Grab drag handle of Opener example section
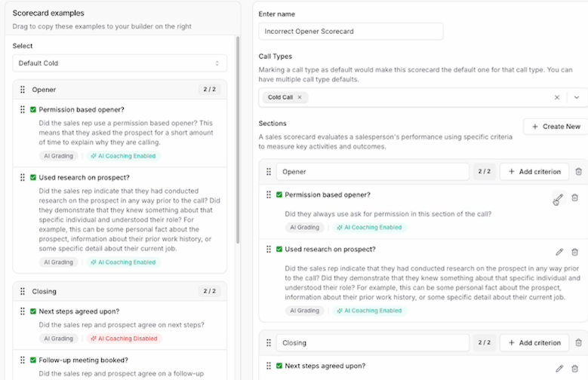 pos(23,90)
